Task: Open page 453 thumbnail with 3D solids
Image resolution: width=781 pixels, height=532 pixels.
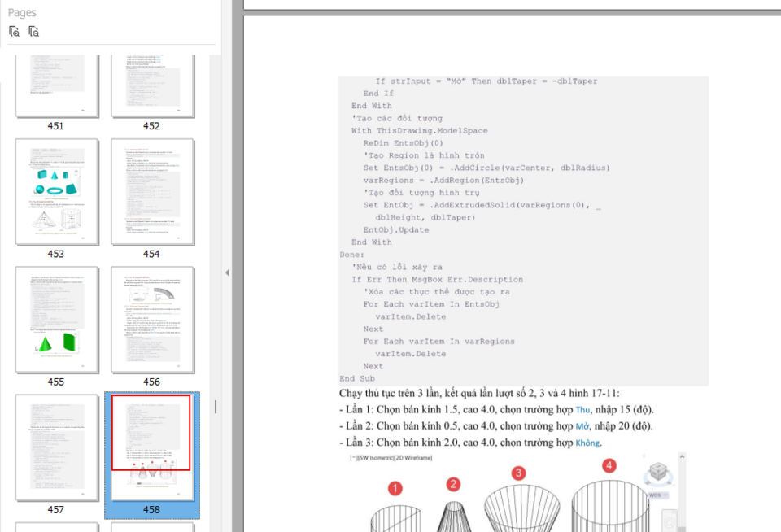Action: [55, 191]
